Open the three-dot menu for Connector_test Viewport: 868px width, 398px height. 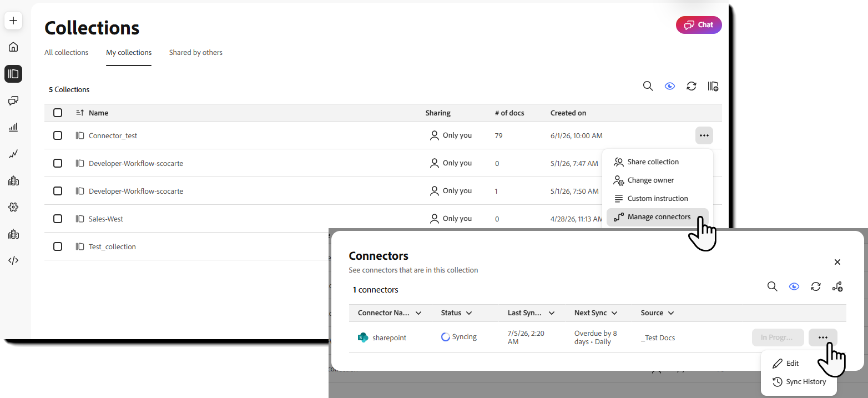click(x=704, y=135)
